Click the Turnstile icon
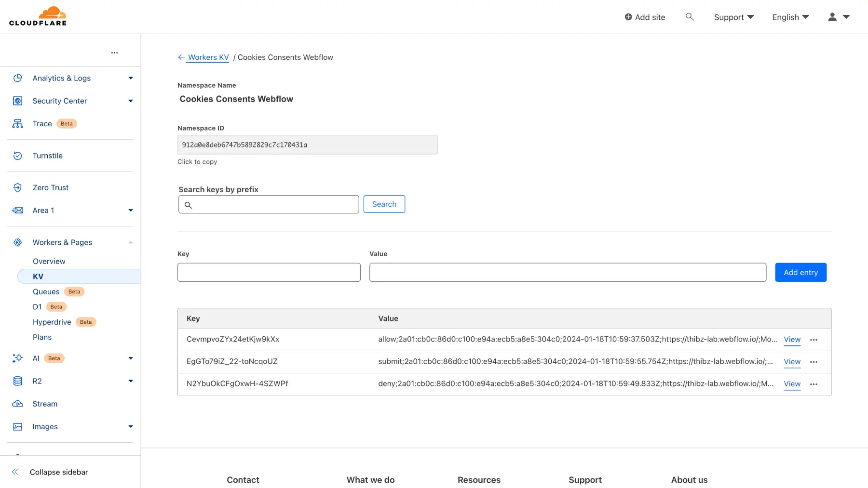Screen dimensions: 868x488 click(18, 156)
